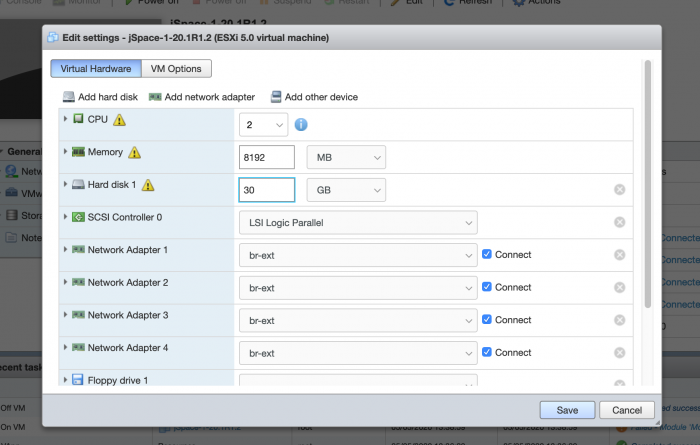
Task: Expand the Network Adapter 2 row
Action: pos(65,282)
